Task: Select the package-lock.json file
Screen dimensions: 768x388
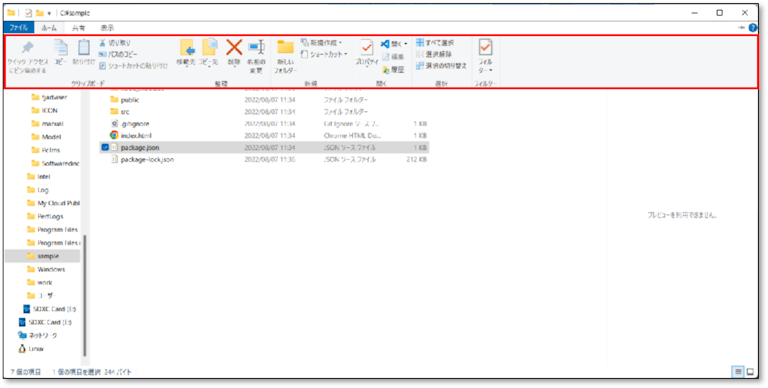Action: 147,160
